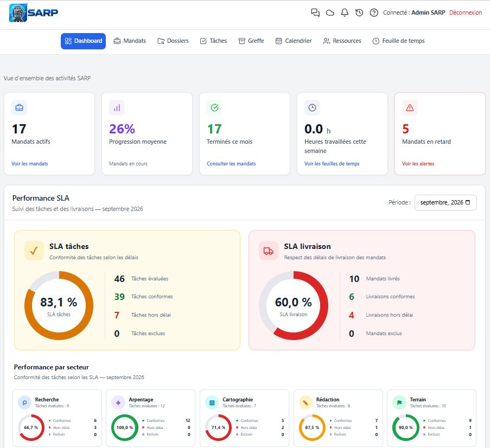This screenshot has height=448, width=490.
Task: Select the Dashboard tab
Action: (x=83, y=41)
